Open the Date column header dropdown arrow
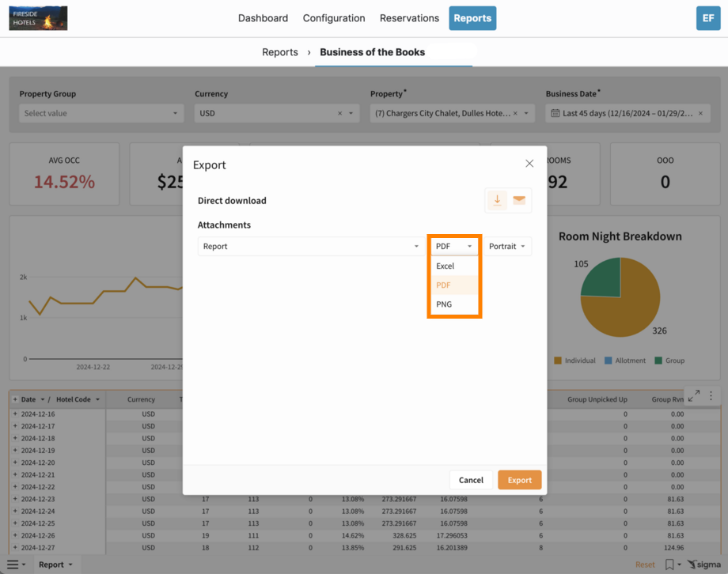Viewport: 728px width, 574px height. pos(42,399)
